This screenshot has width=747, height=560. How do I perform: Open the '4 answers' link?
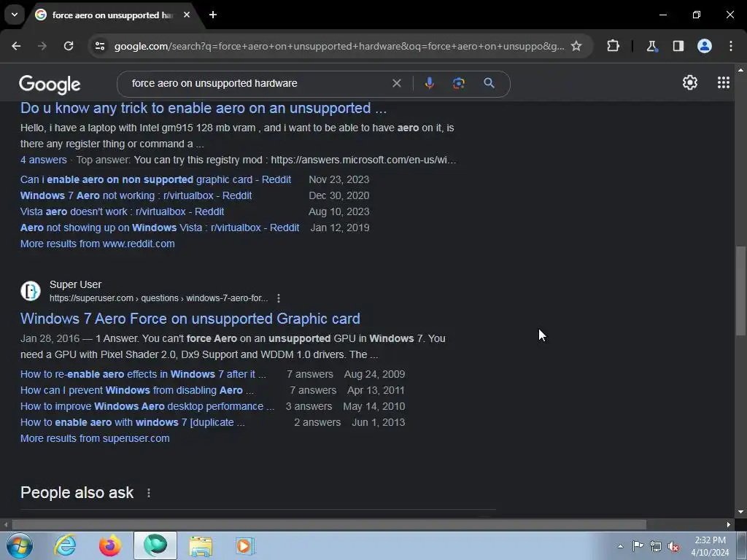[43, 160]
